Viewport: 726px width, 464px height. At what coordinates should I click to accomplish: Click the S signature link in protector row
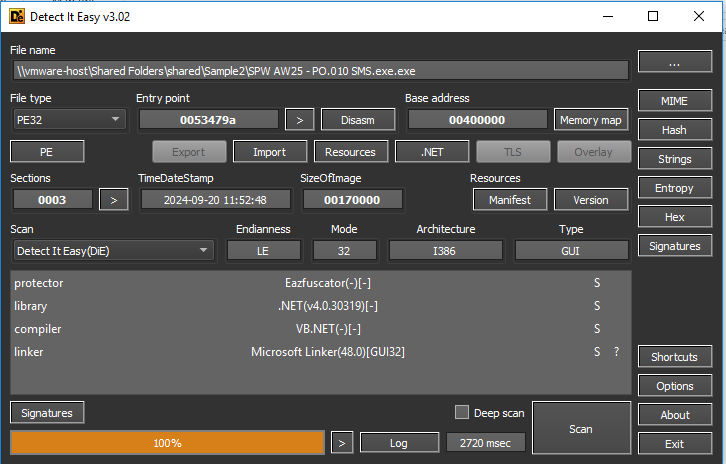click(x=597, y=283)
